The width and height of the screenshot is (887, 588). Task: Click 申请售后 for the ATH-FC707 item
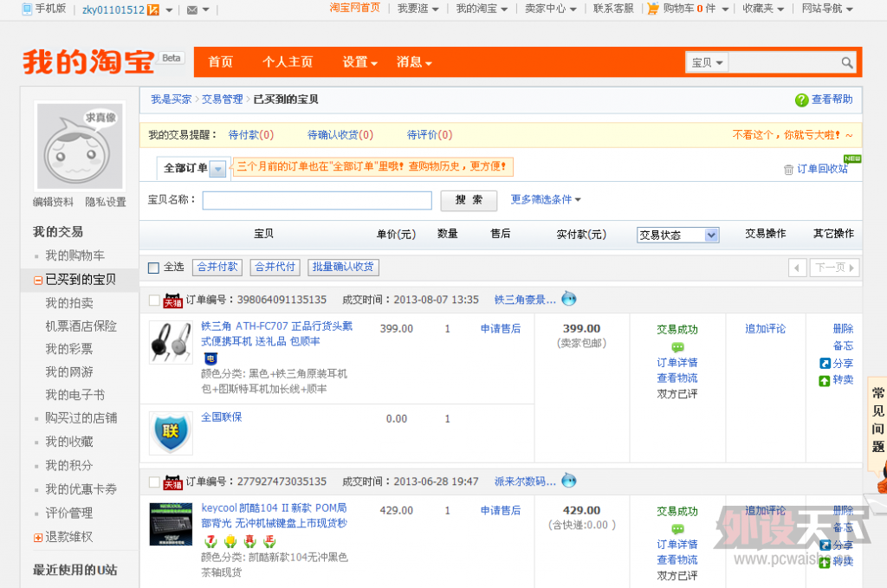pyautogui.click(x=501, y=329)
